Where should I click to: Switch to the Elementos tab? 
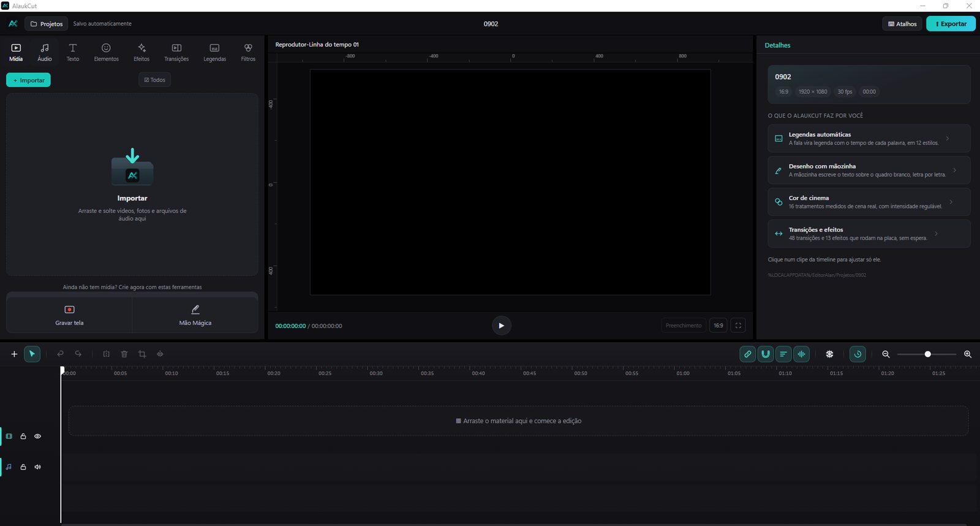click(x=106, y=52)
